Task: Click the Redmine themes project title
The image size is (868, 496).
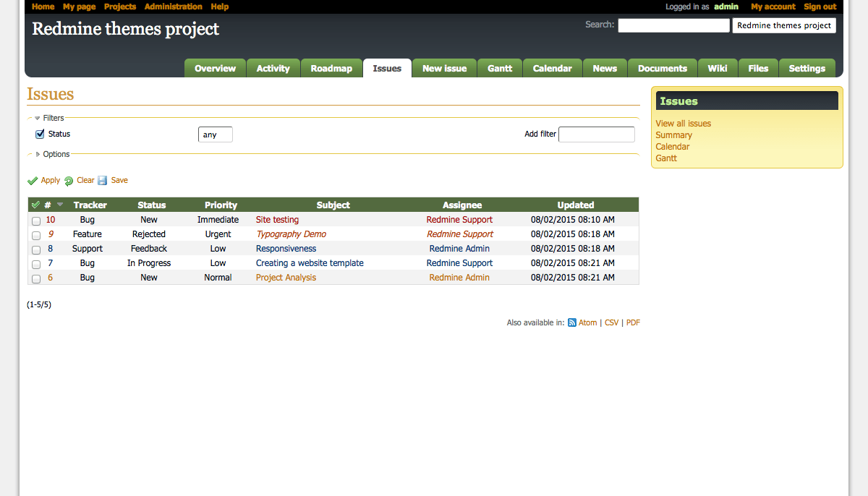Action: (x=125, y=29)
